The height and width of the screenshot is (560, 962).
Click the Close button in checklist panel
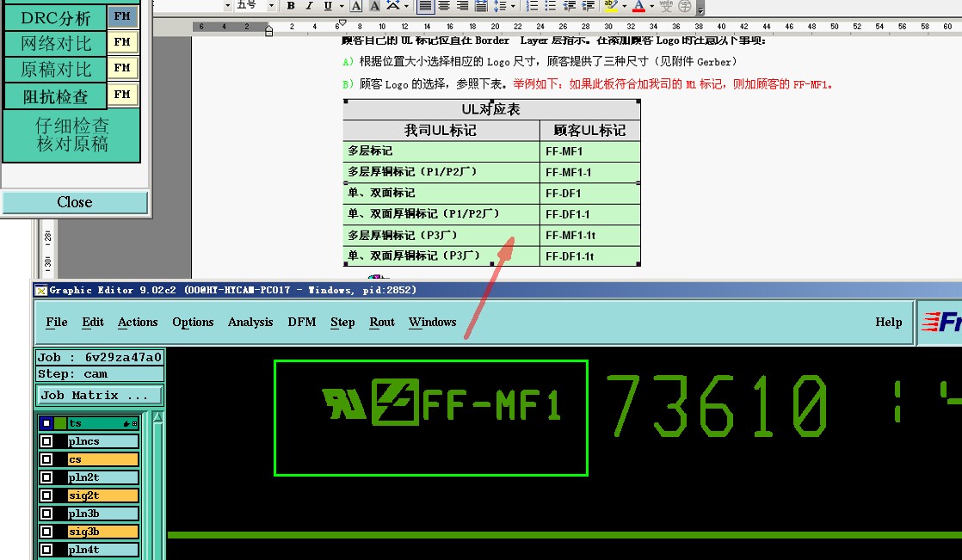tap(75, 202)
